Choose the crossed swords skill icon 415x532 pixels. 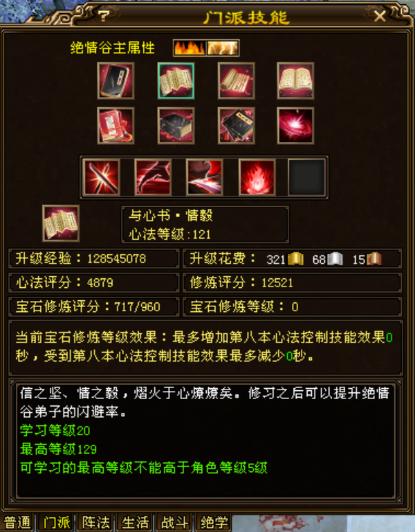click(102, 177)
